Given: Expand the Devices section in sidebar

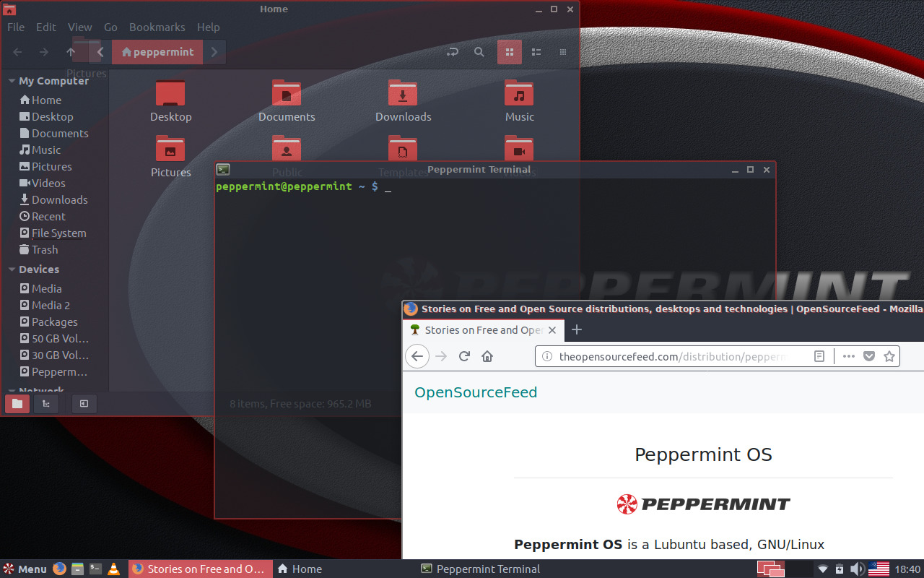Looking at the screenshot, I should click(x=12, y=269).
